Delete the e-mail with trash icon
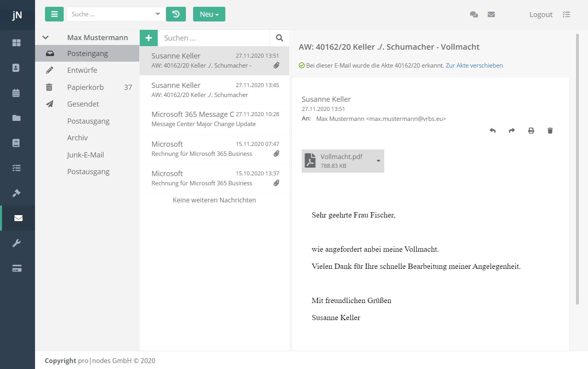The image size is (588, 369). 550,130
